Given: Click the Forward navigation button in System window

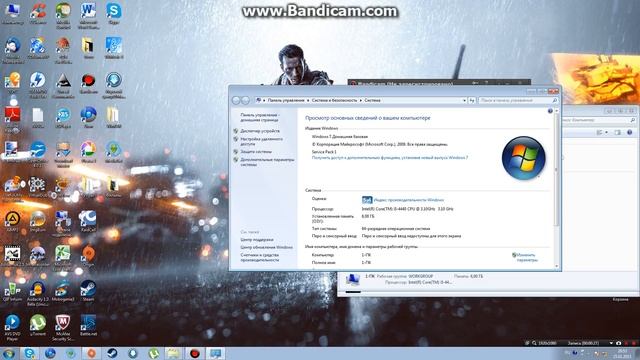Looking at the screenshot, I should click(245, 100).
